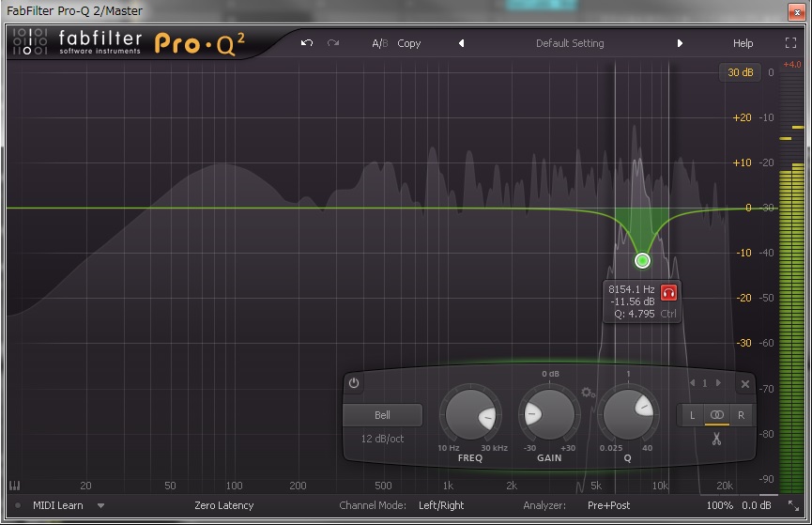Image resolution: width=812 pixels, height=525 pixels.
Task: Select the next band arrow next to 1
Action: point(718,383)
